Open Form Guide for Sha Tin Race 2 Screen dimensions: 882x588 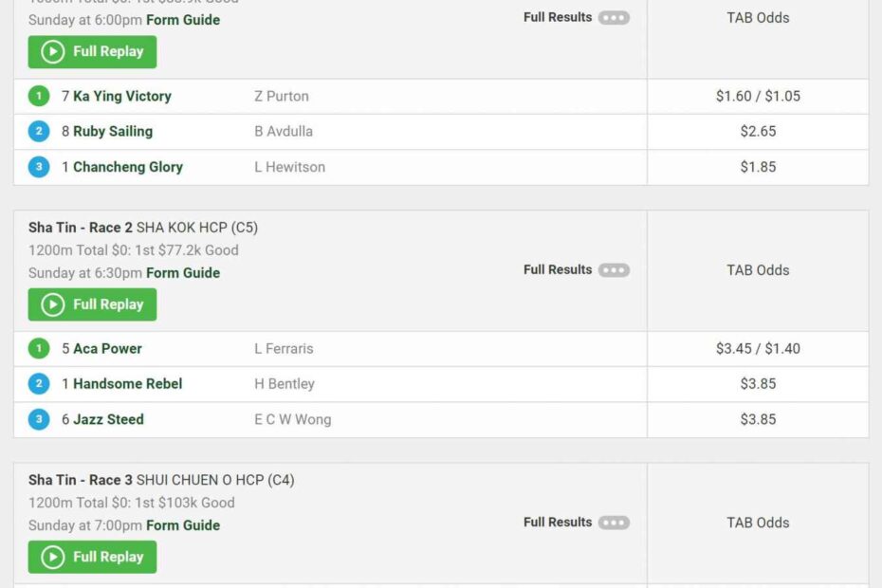[x=183, y=272]
